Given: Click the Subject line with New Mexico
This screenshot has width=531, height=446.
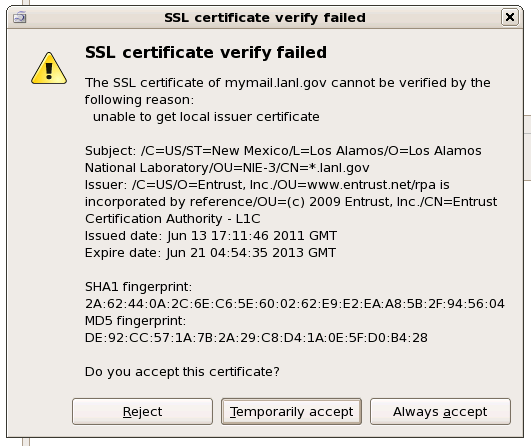Looking at the screenshot, I should tap(283, 151).
